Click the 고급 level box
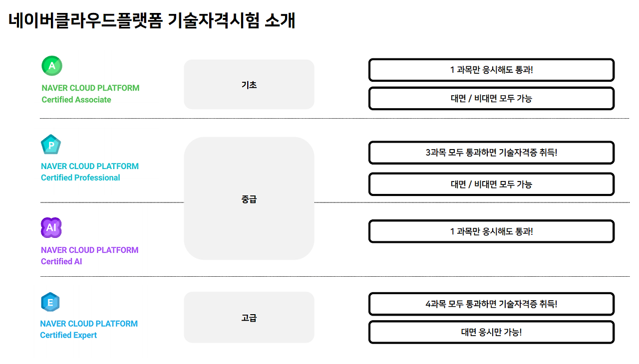This screenshot has width=639, height=364. tap(249, 317)
